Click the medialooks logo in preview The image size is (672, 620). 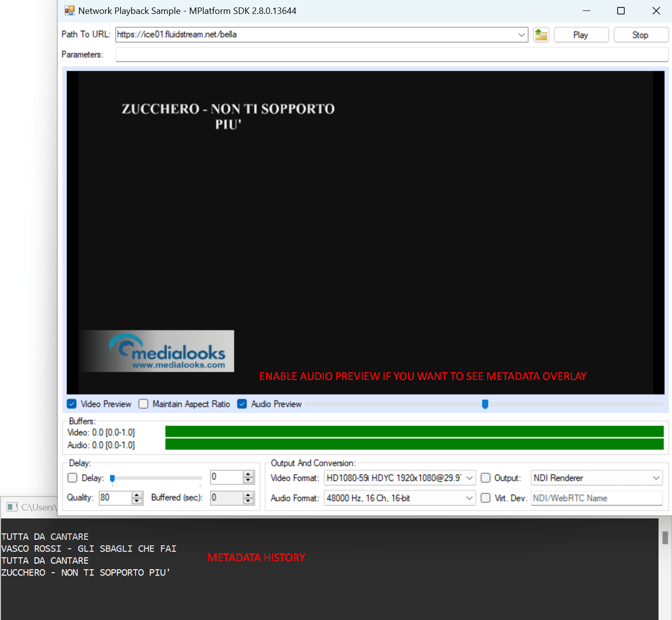point(157,351)
